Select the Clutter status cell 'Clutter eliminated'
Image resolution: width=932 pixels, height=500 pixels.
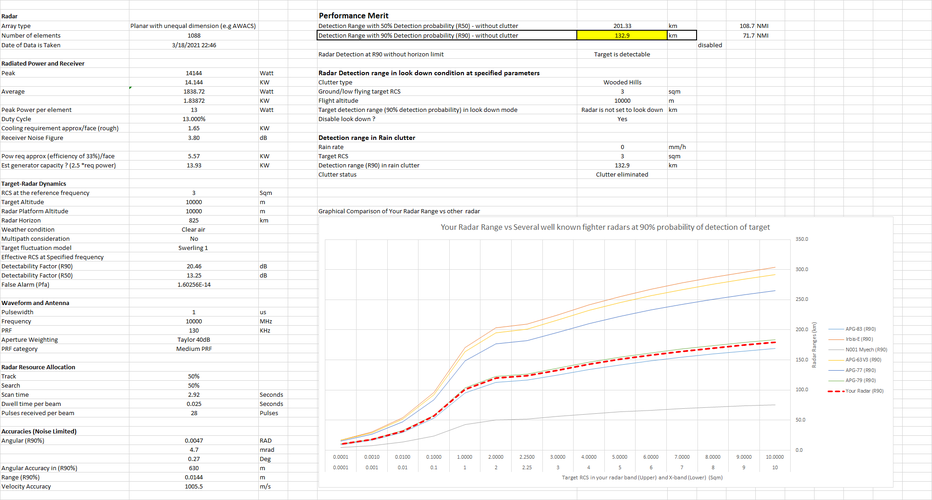(x=622, y=175)
